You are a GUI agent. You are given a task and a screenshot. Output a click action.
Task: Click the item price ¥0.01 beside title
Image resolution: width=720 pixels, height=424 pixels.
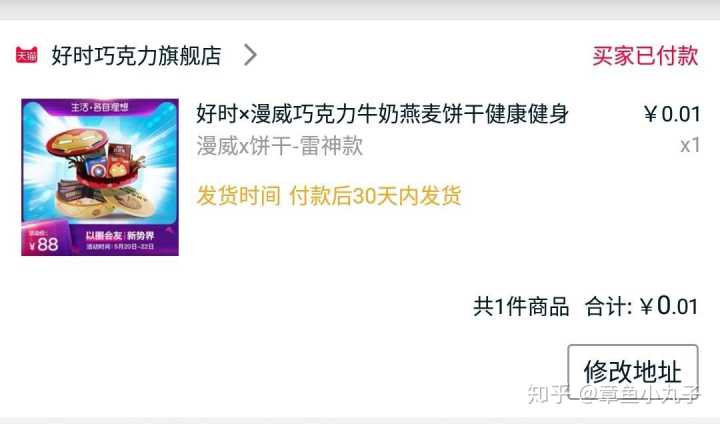point(672,114)
